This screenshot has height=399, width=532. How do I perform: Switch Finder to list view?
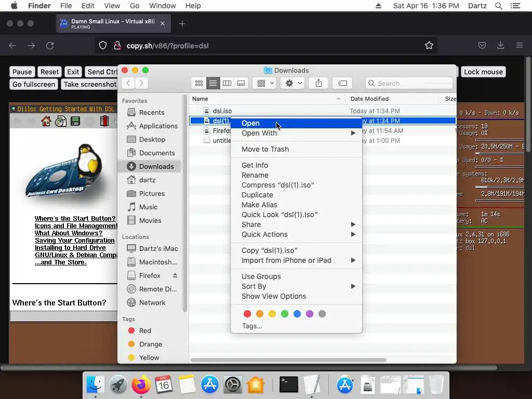[x=213, y=83]
